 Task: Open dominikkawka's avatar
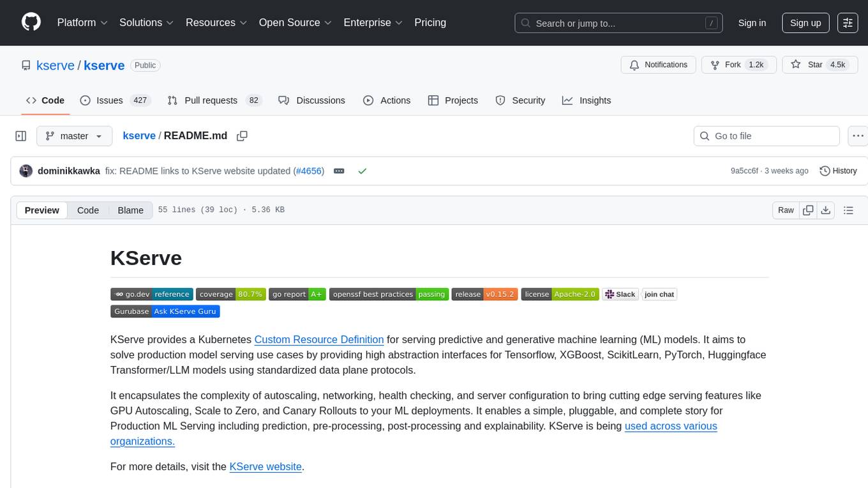26,171
